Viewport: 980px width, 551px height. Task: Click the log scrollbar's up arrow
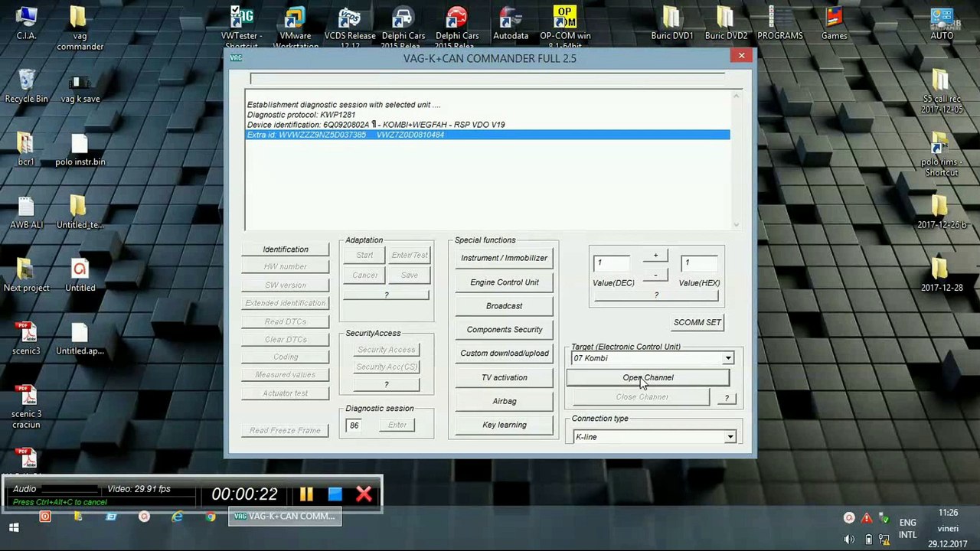click(737, 96)
